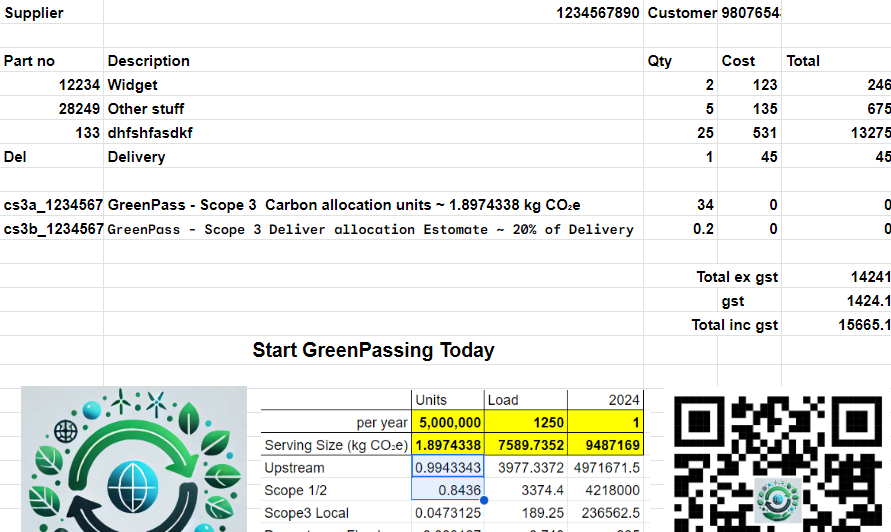Viewport: 891px width, 532px height.
Task: Select the yellow 7589.7352 cell
Action: 526,444
